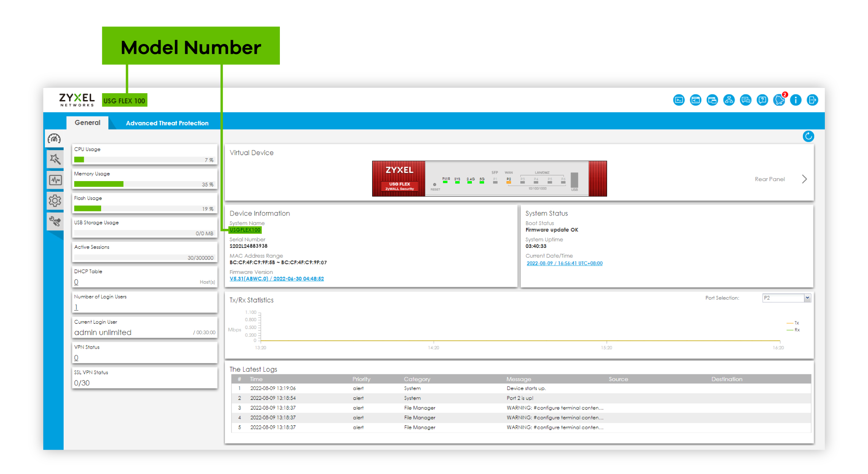This screenshot has height=474, width=868.
Task: Click the virtual device front panel image
Action: coord(489,179)
